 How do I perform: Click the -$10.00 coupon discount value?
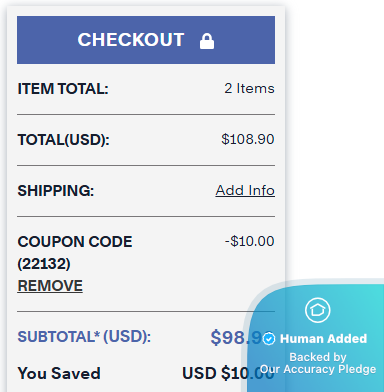249,241
